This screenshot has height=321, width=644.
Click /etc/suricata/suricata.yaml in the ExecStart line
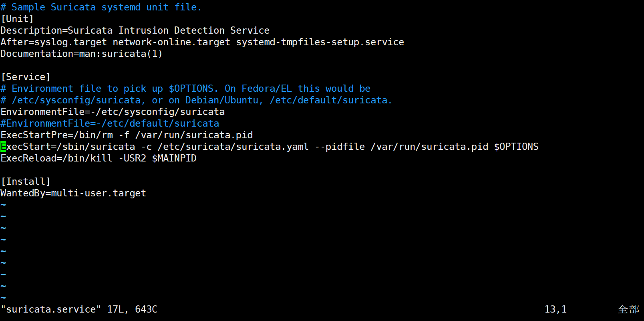pyautogui.click(x=233, y=147)
